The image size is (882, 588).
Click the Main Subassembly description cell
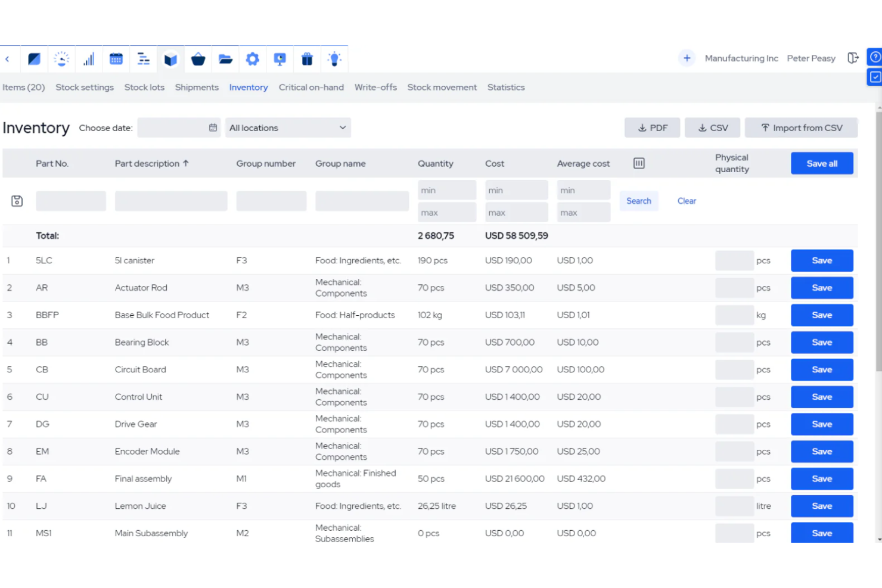pos(151,533)
